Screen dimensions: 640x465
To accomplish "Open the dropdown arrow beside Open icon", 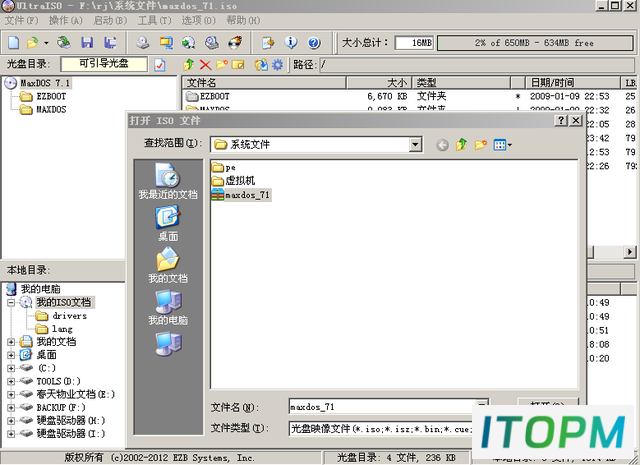I will (47, 43).
